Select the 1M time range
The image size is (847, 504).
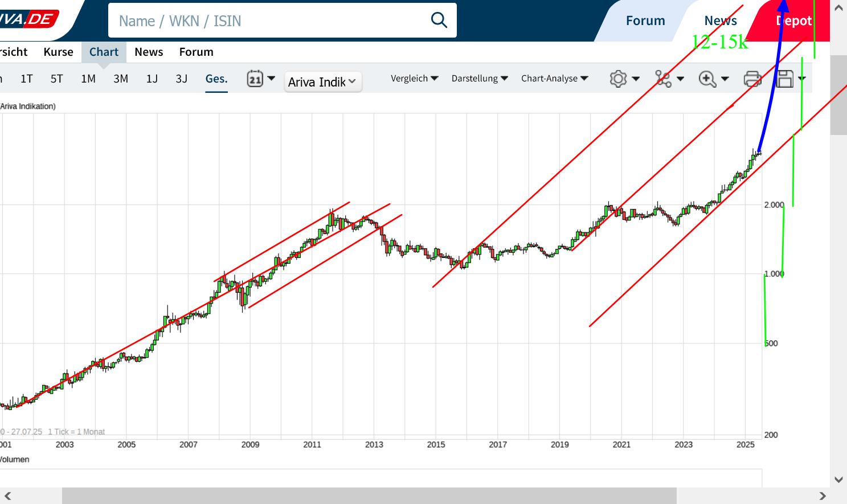(x=88, y=79)
